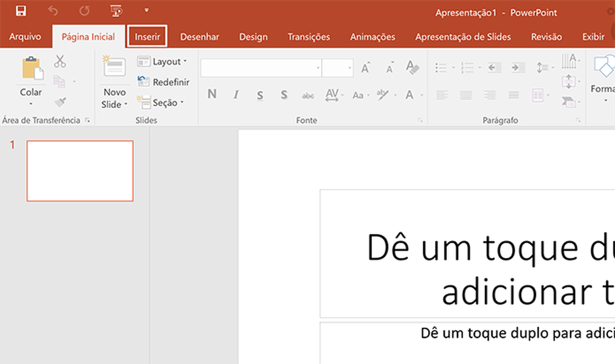Open the Exibir tab
The width and height of the screenshot is (615, 364).
[593, 36]
